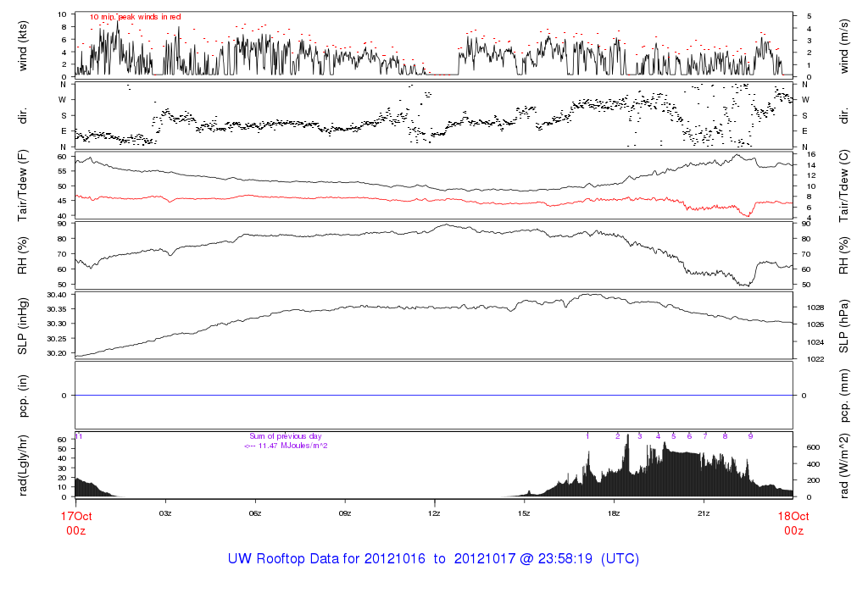Select the 18z time axis label
This screenshot has width=868, height=593.
[614, 513]
